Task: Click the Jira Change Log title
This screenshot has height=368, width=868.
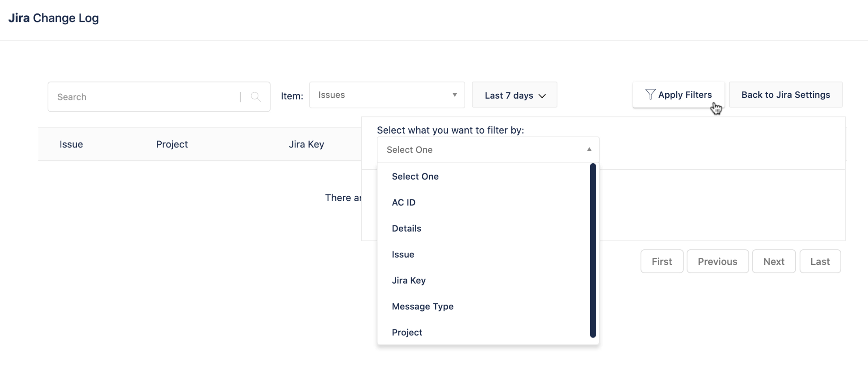Action: pos(54,18)
